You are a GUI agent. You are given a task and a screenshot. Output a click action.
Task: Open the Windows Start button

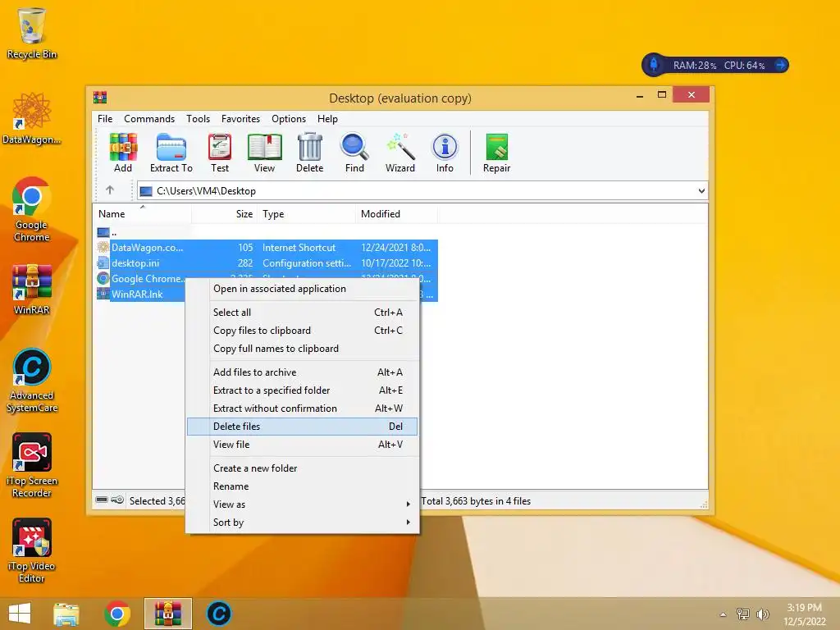tap(20, 614)
